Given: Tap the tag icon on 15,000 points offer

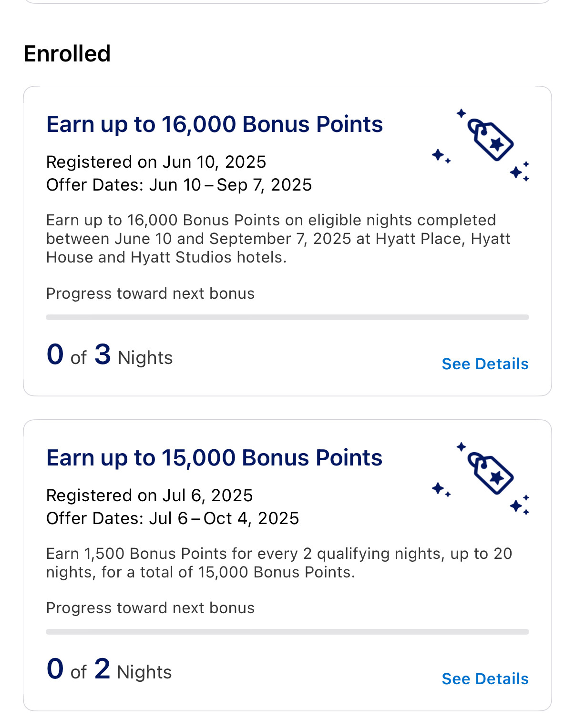Looking at the screenshot, I should (x=490, y=474).
